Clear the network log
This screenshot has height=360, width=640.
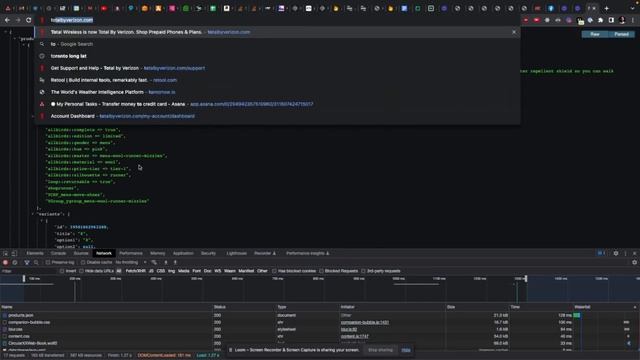(x=15, y=262)
